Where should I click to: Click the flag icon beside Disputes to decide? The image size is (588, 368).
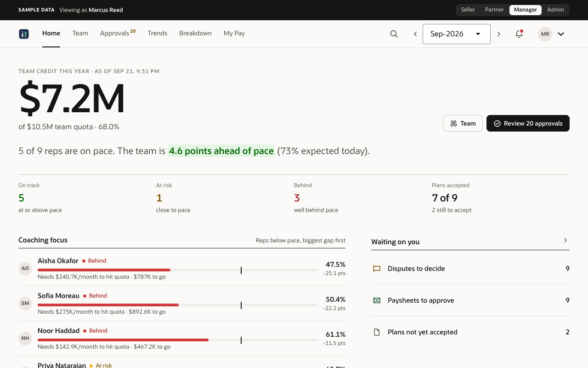point(377,269)
